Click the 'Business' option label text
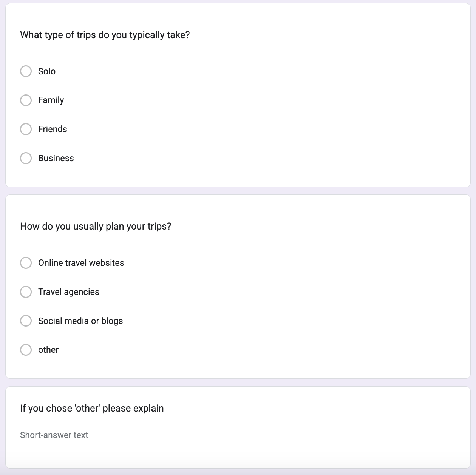476x475 pixels. pos(56,158)
